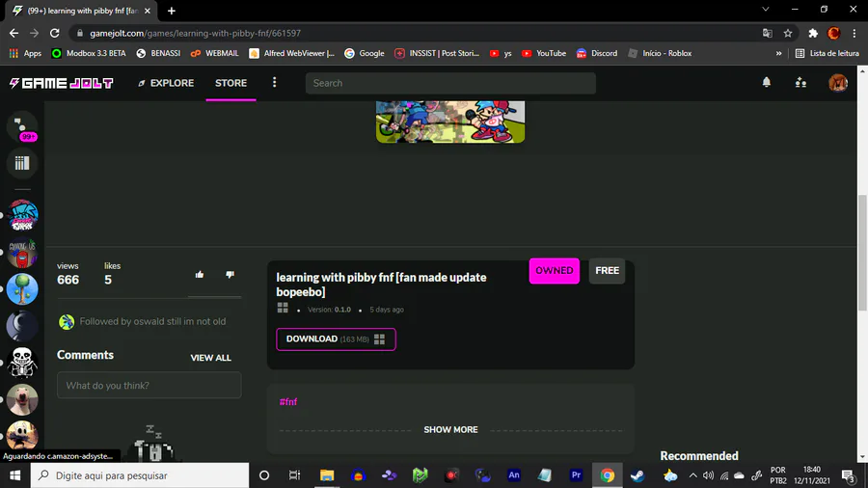
Task: Open the #fnf tag link
Action: coord(287,402)
